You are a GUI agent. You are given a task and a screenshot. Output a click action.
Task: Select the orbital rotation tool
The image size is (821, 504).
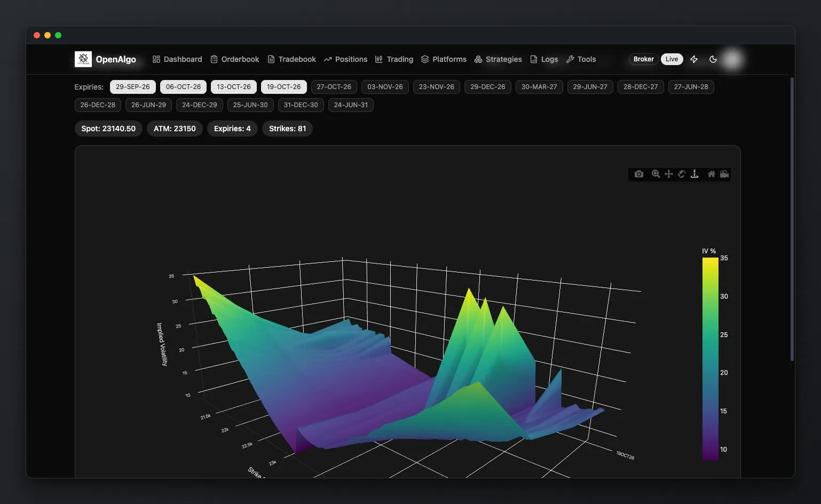[682, 174]
